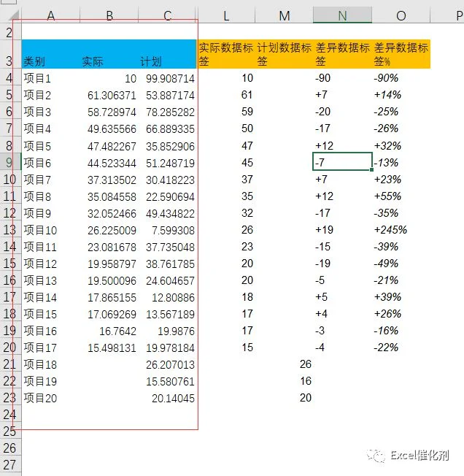Select the 项目20 cell
The height and width of the screenshot is (476, 464).
[50, 398]
